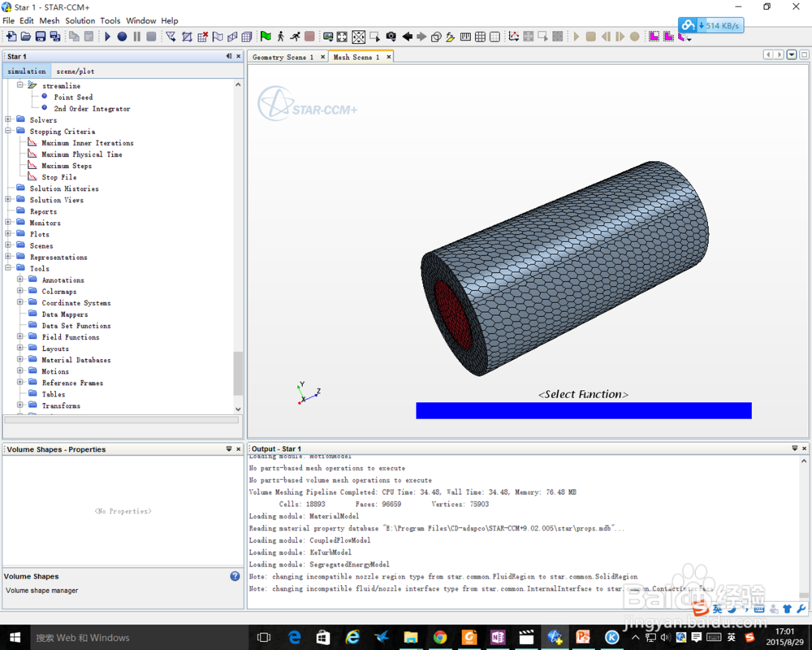Image resolution: width=812 pixels, height=650 pixels.
Task: Open the Solution menu
Action: click(80, 21)
